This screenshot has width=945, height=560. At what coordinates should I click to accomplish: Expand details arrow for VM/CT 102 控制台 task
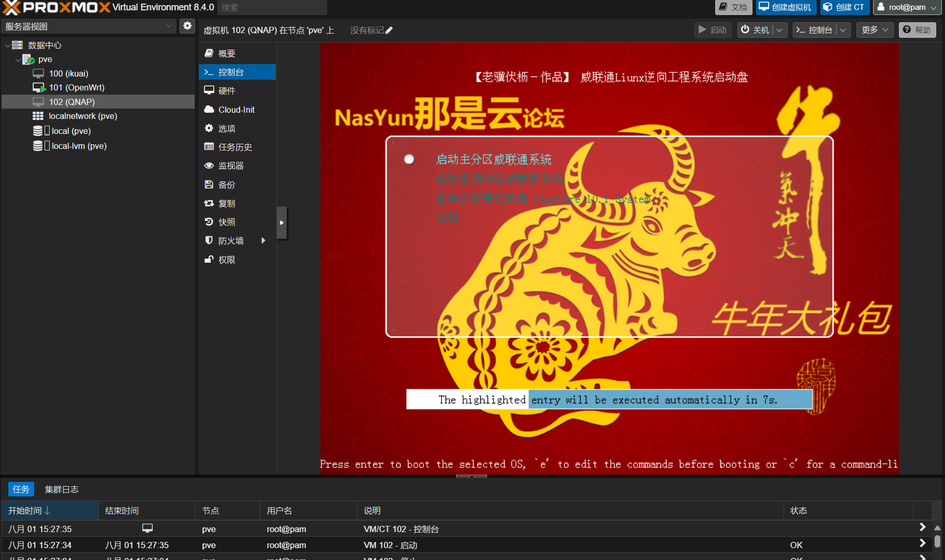pos(922,527)
